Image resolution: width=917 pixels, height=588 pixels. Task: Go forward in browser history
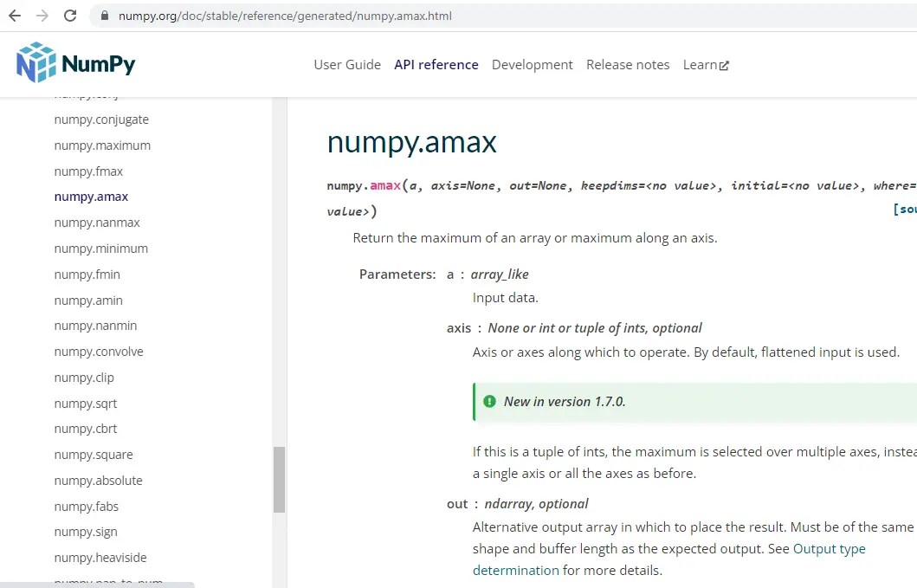click(42, 16)
